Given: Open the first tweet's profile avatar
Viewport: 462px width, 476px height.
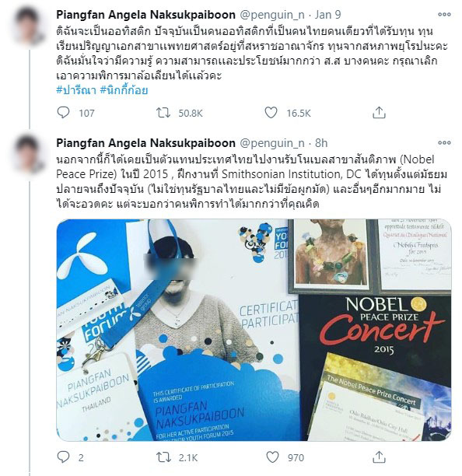Looking at the screenshot, I should (x=30, y=25).
